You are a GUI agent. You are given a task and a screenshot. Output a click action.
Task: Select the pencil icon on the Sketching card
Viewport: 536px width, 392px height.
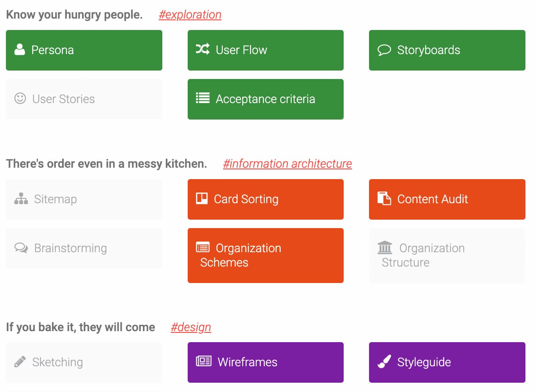coord(19,362)
